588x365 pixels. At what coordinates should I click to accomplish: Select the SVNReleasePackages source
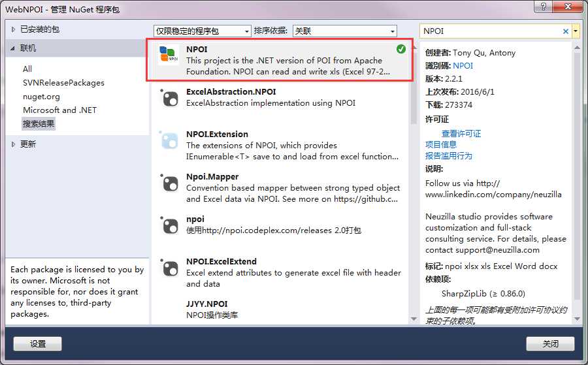pyautogui.click(x=63, y=83)
